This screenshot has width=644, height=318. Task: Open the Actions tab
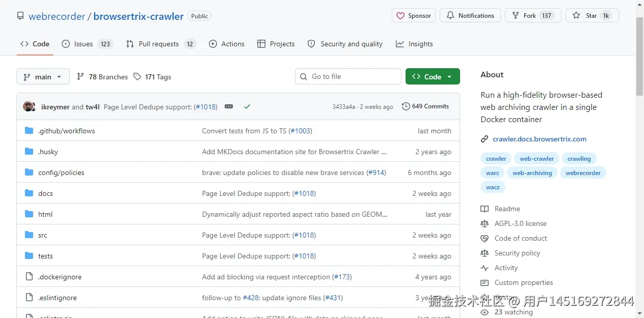227,44
